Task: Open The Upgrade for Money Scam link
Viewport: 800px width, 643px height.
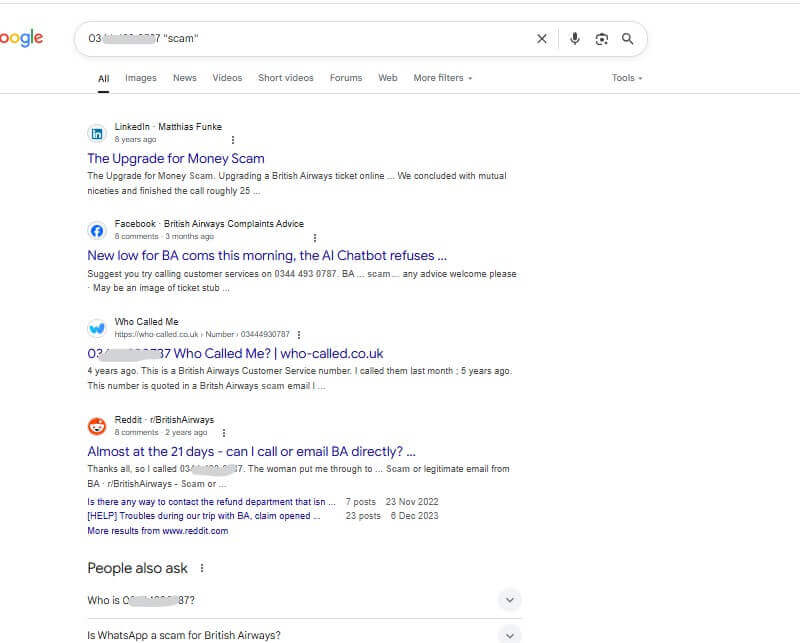Action: 176,159
